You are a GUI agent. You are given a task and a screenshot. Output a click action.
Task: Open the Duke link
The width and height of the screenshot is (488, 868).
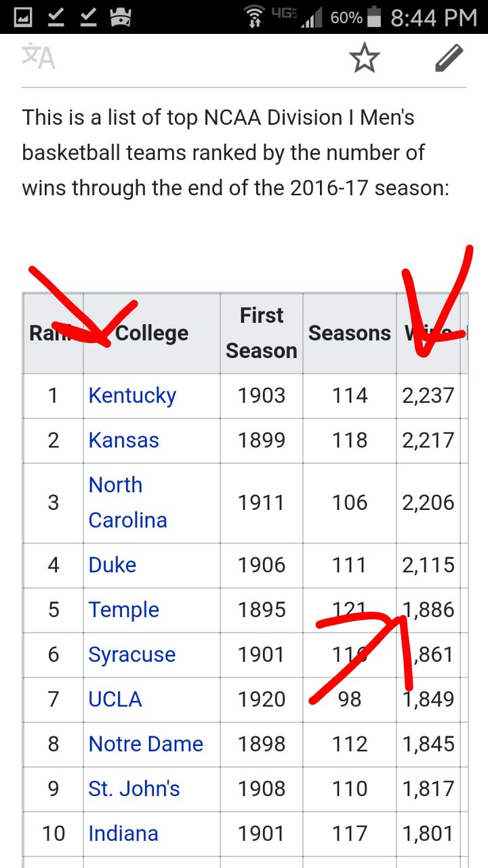pyautogui.click(x=113, y=565)
